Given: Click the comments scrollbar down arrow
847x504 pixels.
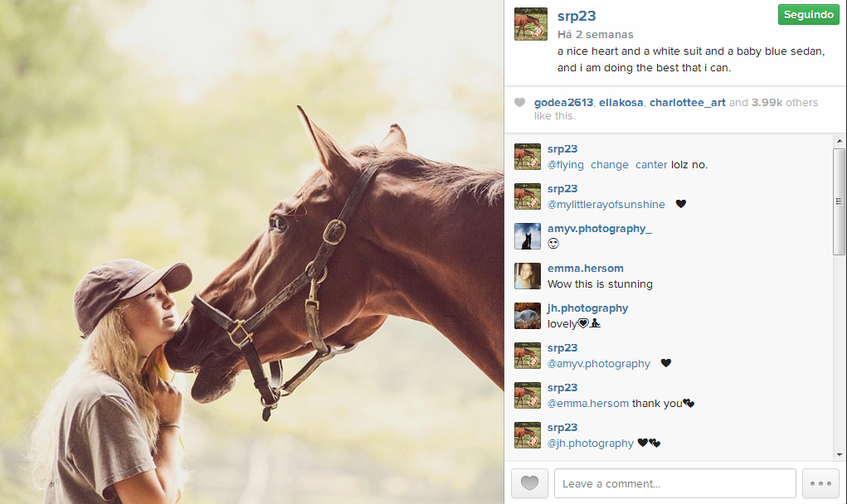Looking at the screenshot, I should pyautogui.click(x=839, y=455).
